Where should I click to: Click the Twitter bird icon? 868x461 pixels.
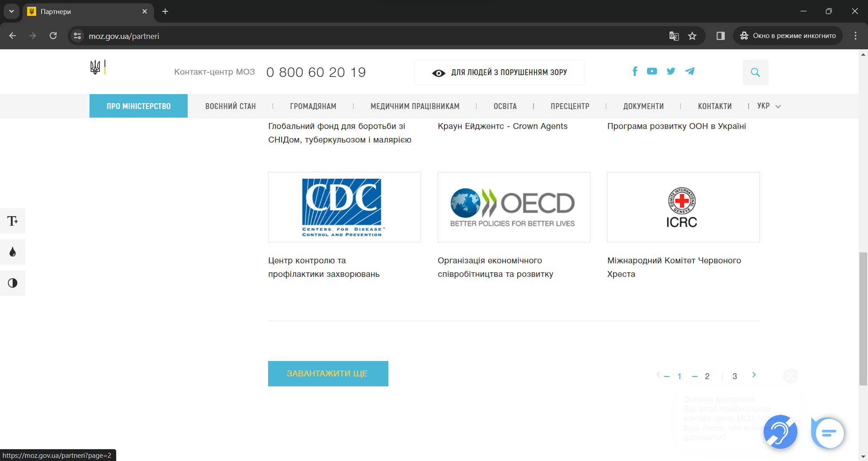coord(671,71)
